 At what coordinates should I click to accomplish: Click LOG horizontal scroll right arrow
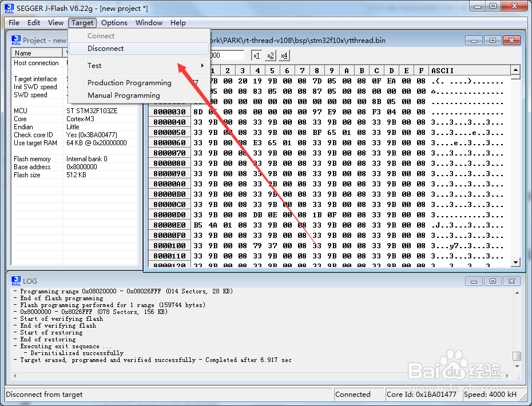pos(507,376)
